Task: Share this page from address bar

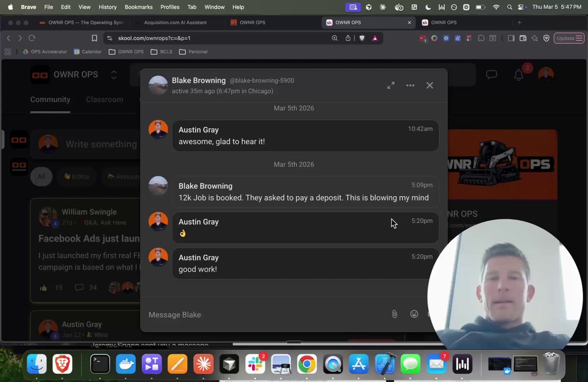Action: [x=348, y=38]
